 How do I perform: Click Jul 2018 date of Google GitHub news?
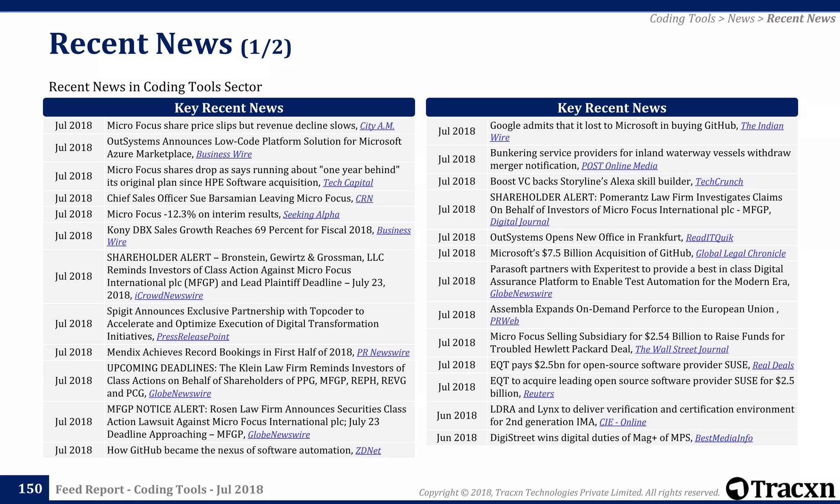(x=457, y=132)
